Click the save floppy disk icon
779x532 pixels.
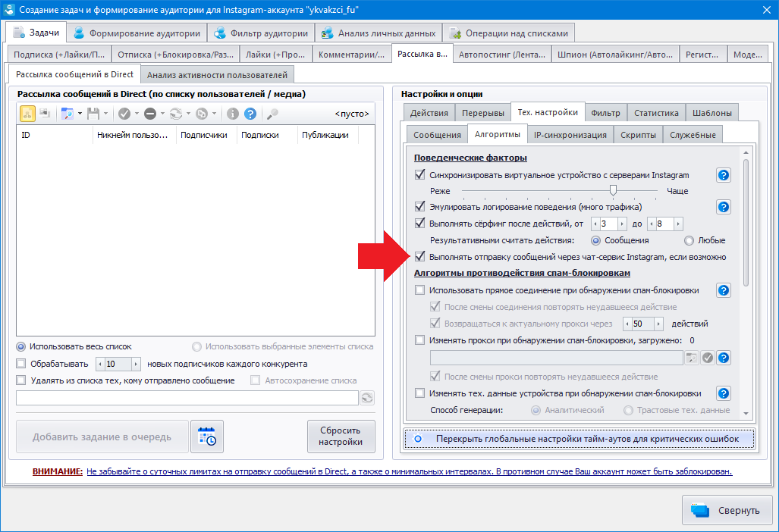point(93,114)
